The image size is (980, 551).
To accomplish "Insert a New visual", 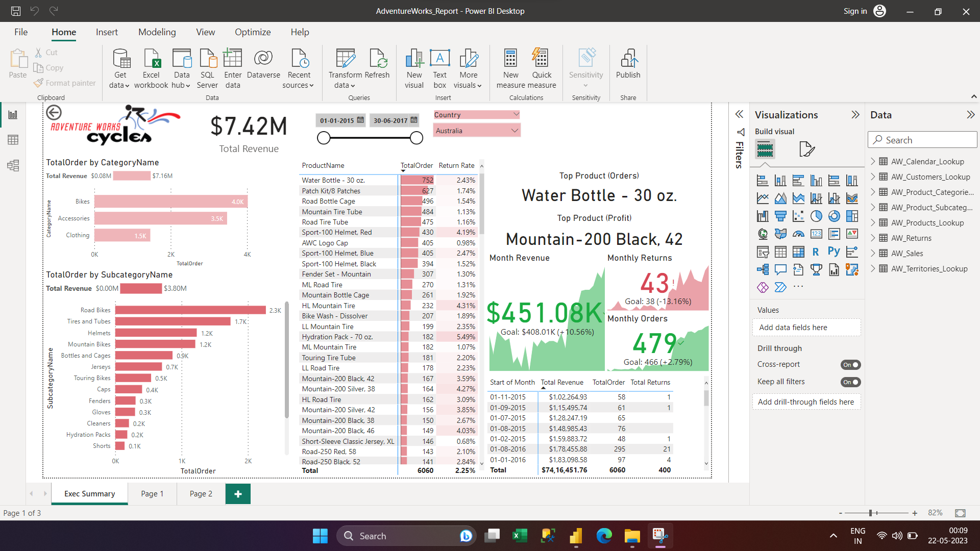I will pos(414,69).
